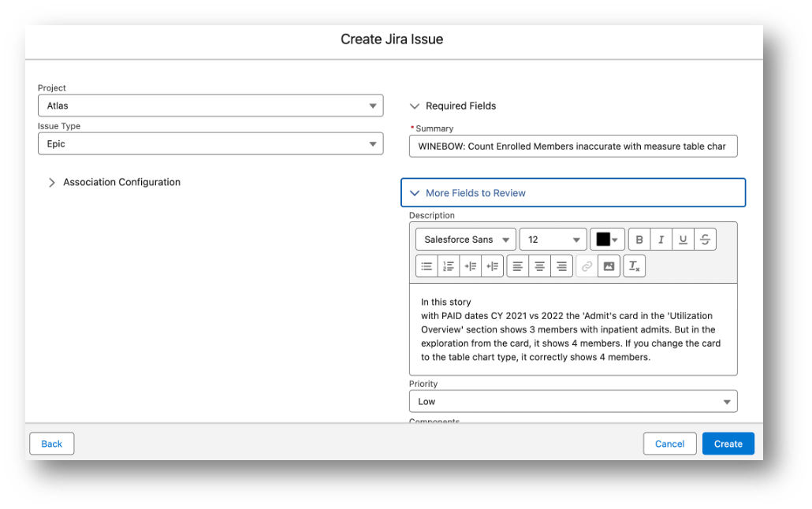The height and width of the screenshot is (509, 812).
Task: Open the Project dropdown showing Atlas
Action: pyautogui.click(x=210, y=106)
